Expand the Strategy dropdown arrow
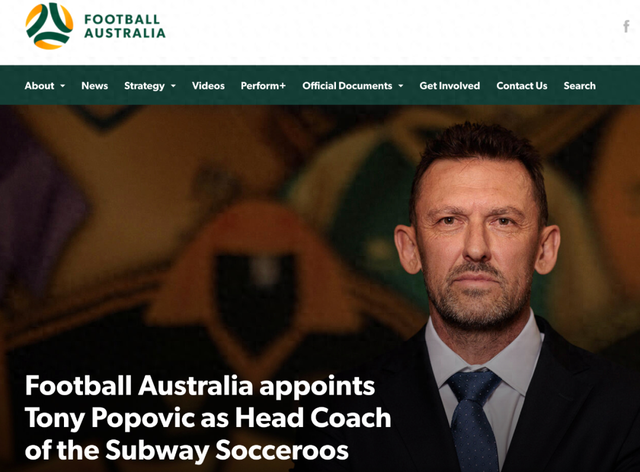 [x=173, y=86]
